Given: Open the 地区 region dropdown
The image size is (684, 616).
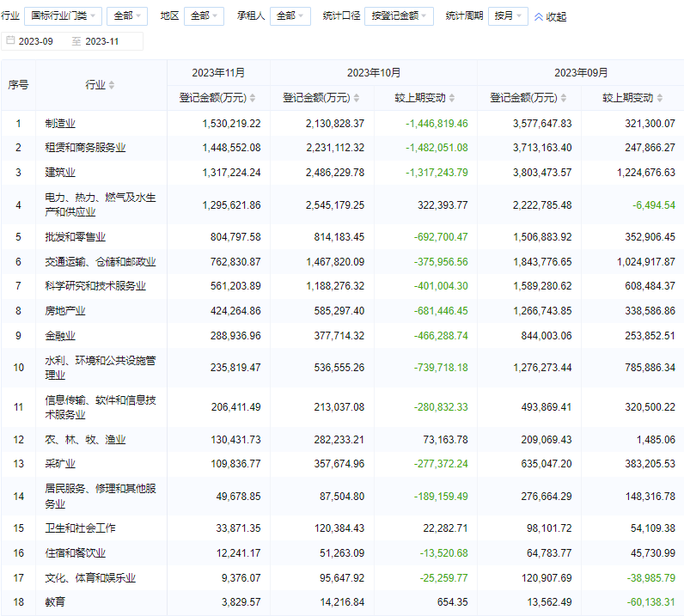Looking at the screenshot, I should [x=204, y=16].
